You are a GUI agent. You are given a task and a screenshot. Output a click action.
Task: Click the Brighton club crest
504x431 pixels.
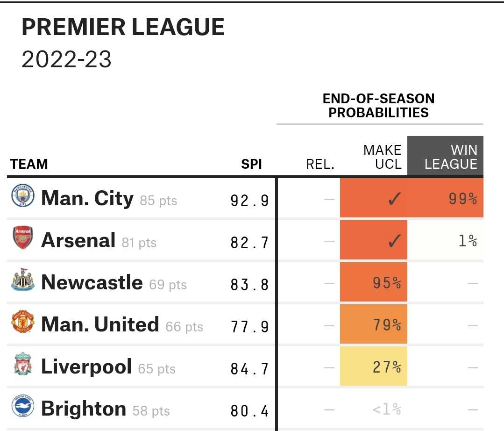[x=22, y=406]
